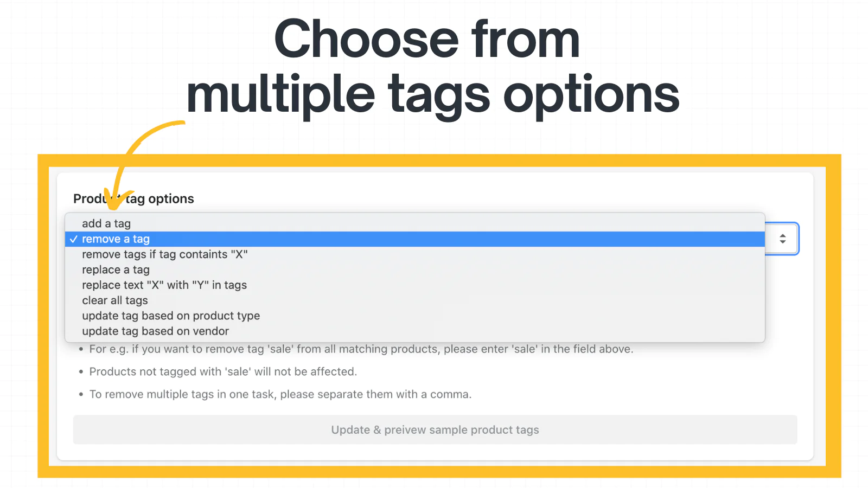
Task: Select the "clear all tags" option
Action: point(114,300)
